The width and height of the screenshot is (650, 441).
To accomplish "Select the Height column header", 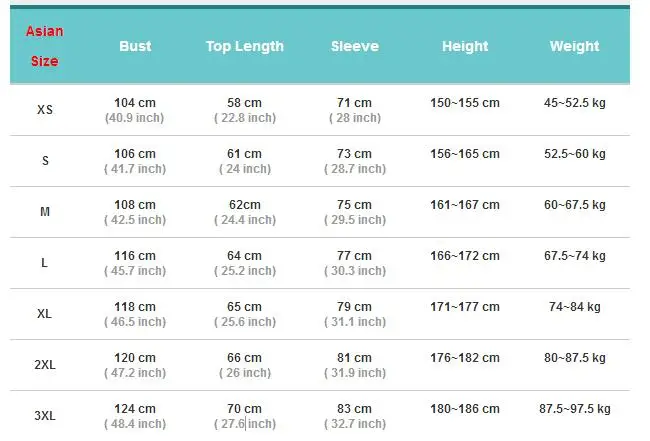I will point(465,46).
